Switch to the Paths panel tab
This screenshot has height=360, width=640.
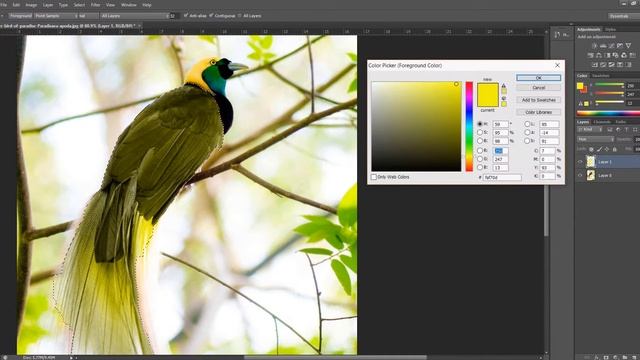tap(621, 122)
